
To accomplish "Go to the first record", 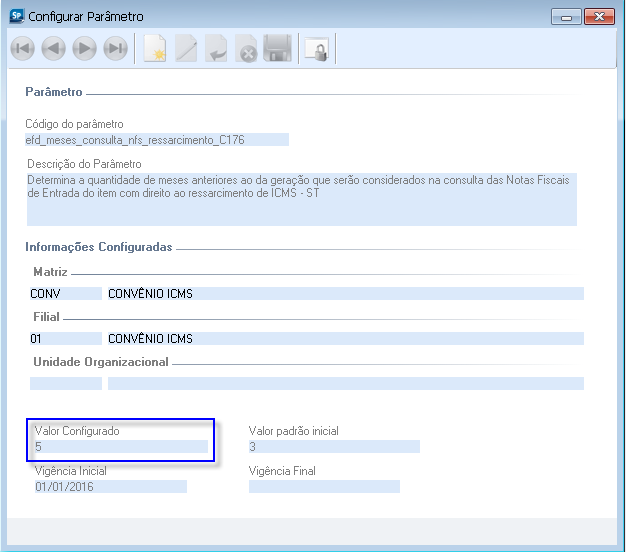I will click(22, 49).
